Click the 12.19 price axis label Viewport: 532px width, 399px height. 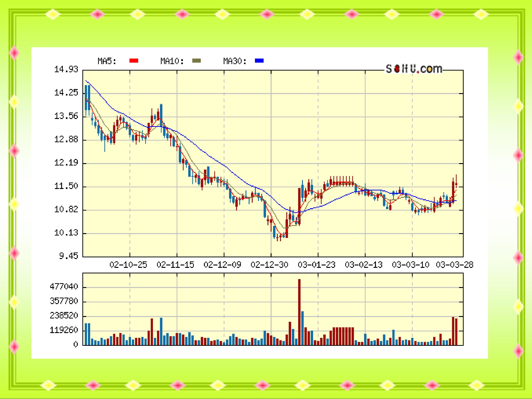coord(66,163)
